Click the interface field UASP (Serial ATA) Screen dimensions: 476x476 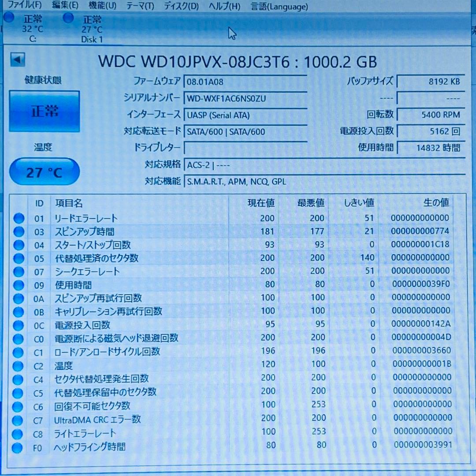(x=245, y=115)
